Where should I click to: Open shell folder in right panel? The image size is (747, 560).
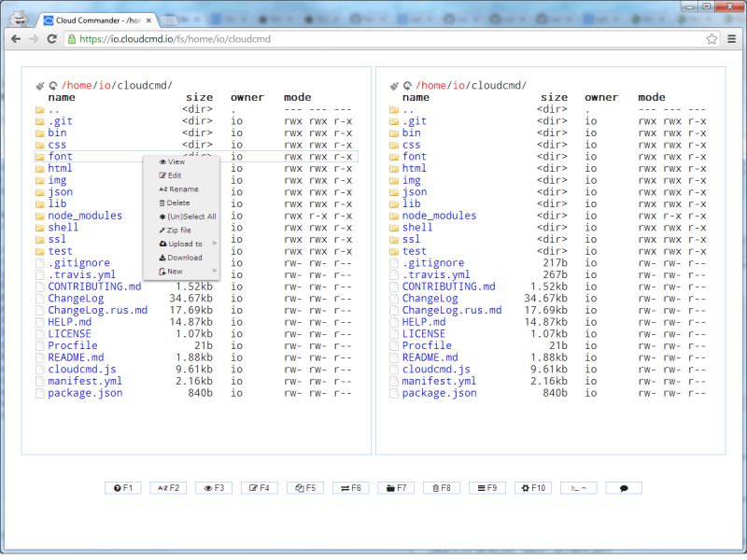click(417, 228)
